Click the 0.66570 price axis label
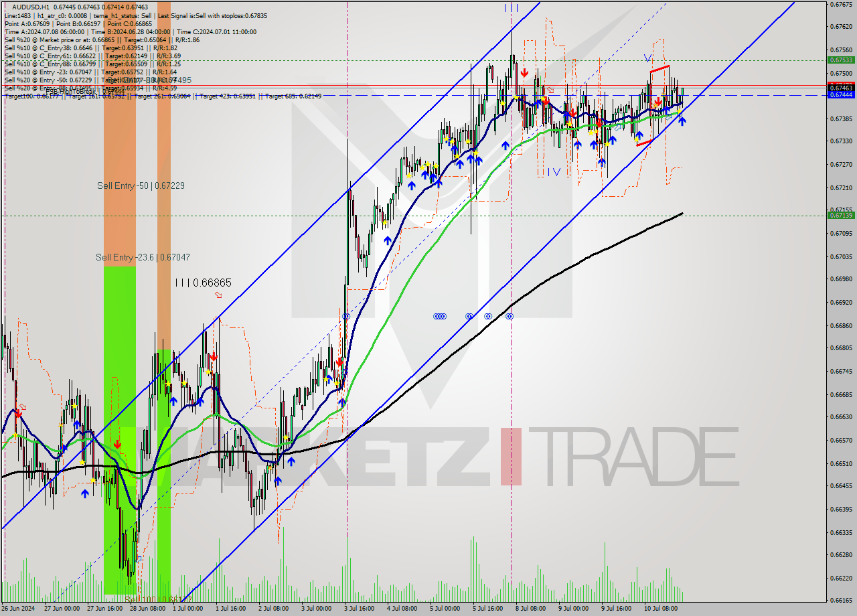The width and height of the screenshot is (857, 616). pyautogui.click(x=841, y=440)
